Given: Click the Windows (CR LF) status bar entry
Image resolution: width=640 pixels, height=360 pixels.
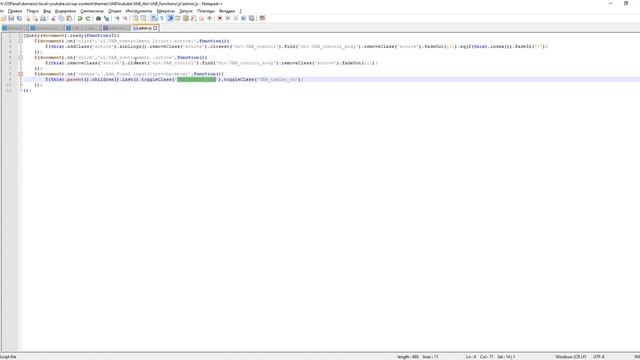Looking at the screenshot, I should coord(571,357).
